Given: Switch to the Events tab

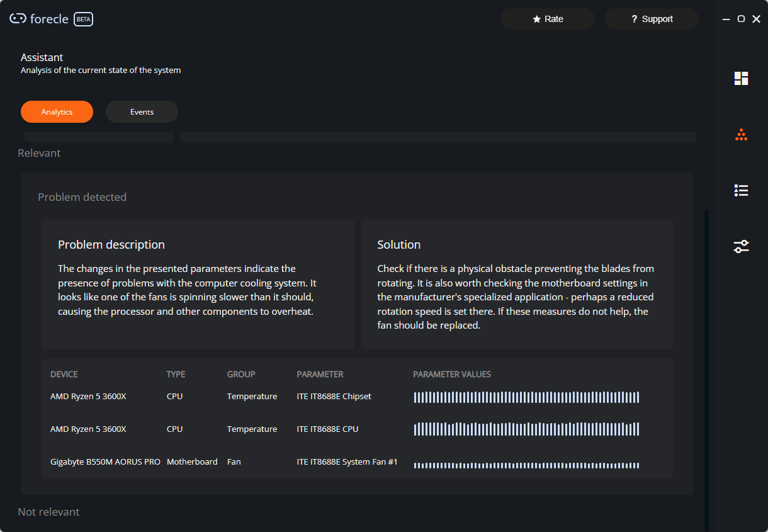Looking at the screenshot, I should pyautogui.click(x=142, y=112).
